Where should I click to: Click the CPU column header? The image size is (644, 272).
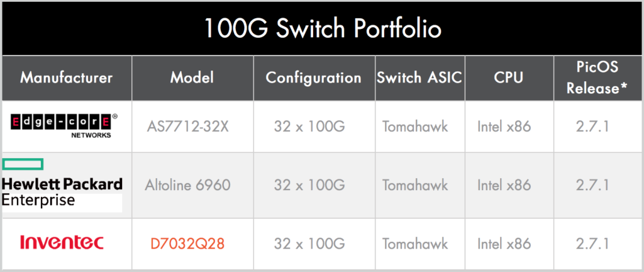point(508,77)
